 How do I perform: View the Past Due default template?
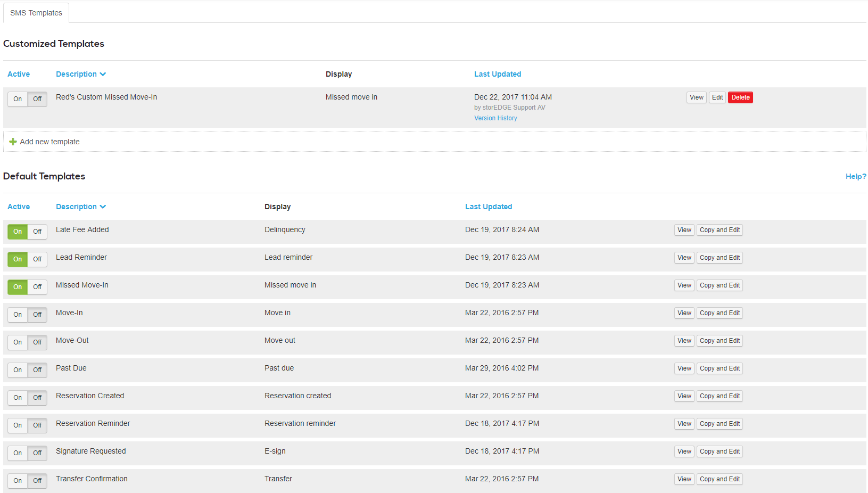684,368
